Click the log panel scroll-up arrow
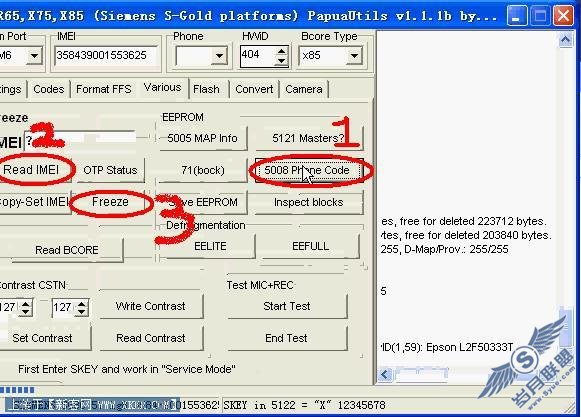This screenshot has height=417, width=581. click(x=565, y=39)
